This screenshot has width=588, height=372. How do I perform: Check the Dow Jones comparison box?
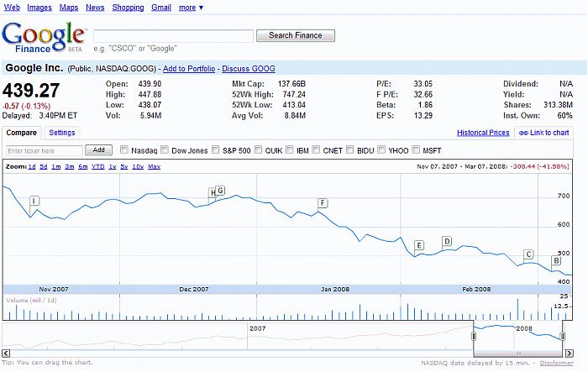coord(164,150)
